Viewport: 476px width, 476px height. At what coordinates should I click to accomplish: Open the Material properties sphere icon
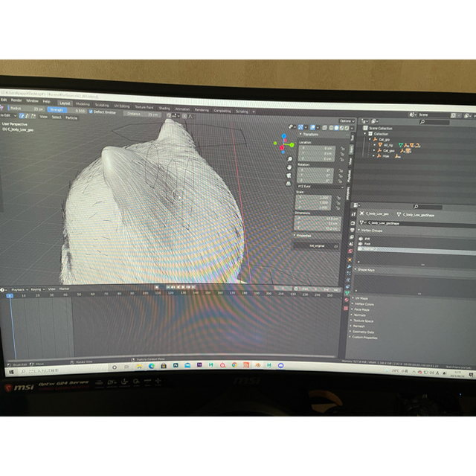347,300
